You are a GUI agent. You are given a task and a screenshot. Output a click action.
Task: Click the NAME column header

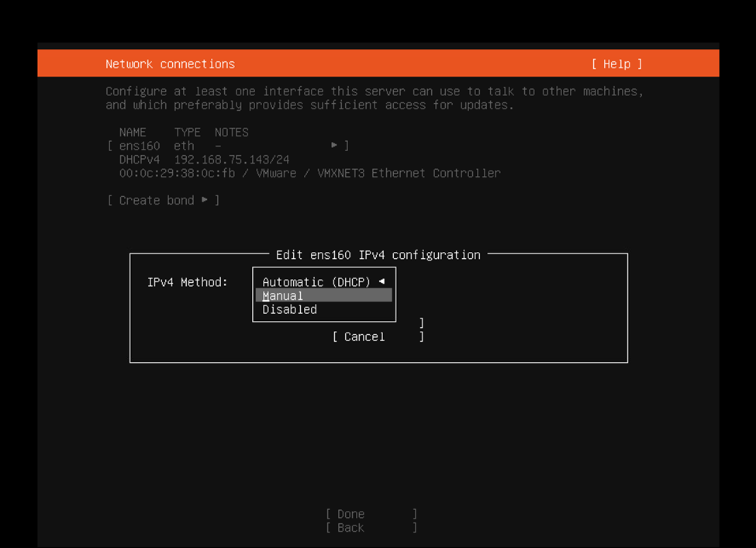133,132
